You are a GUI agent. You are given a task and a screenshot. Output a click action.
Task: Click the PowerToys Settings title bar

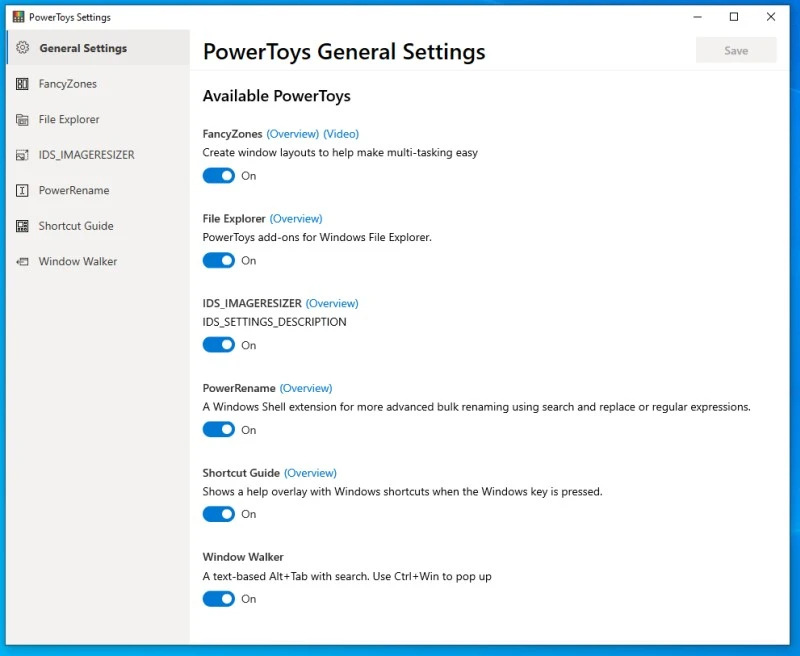tap(69, 17)
